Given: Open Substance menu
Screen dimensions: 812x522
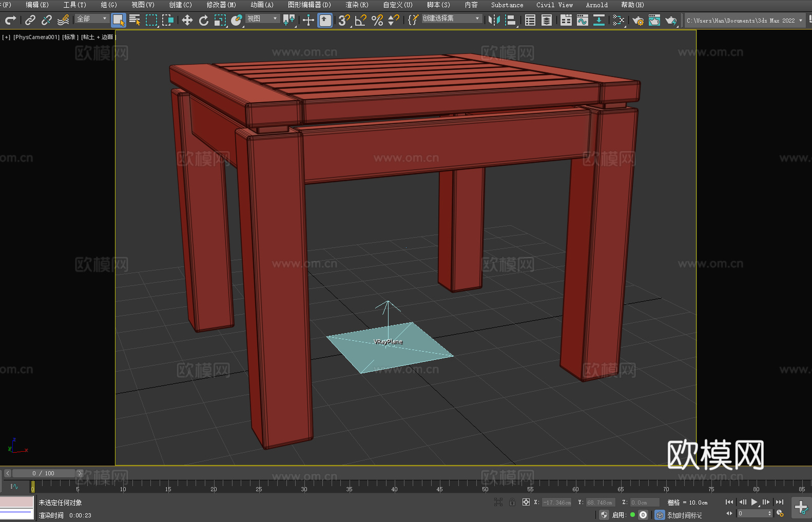Looking at the screenshot, I should [507, 5].
